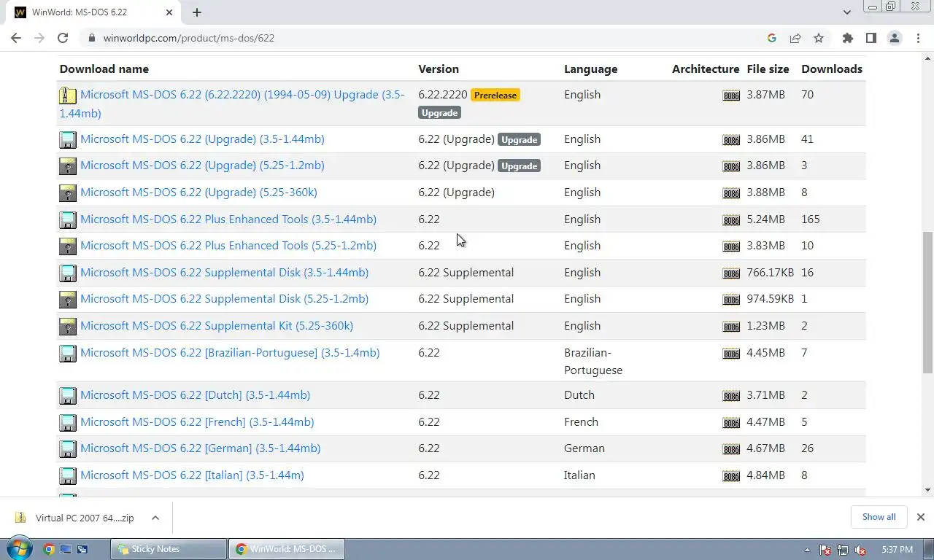Click the Upgrade badge under 6.22.2220
This screenshot has width=934, height=560.
[440, 113]
